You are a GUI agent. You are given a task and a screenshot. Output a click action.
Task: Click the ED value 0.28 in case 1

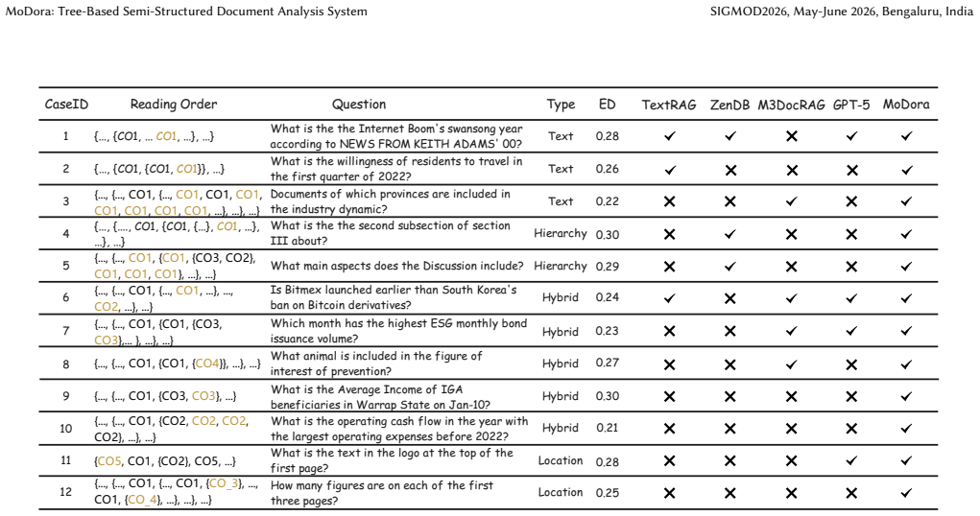tap(607, 136)
